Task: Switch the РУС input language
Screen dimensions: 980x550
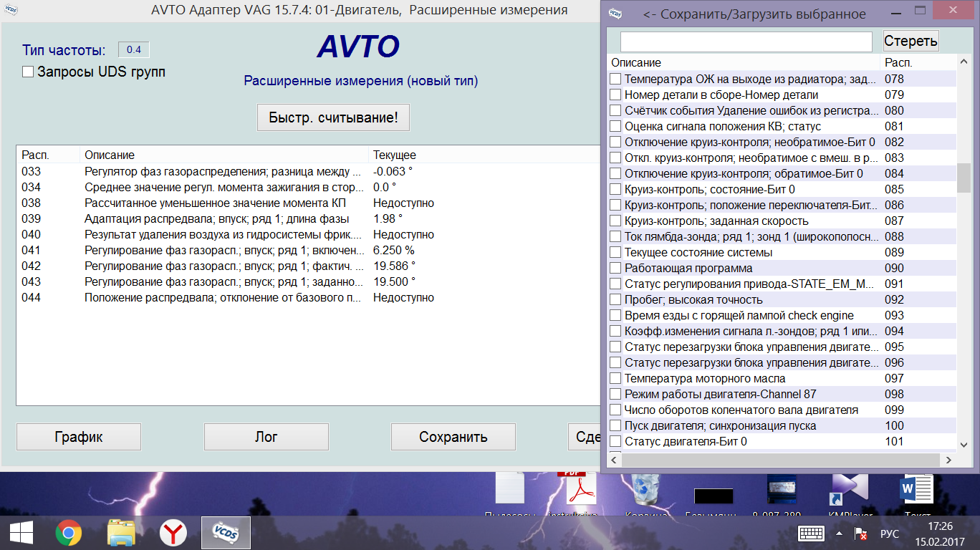Action: click(889, 534)
